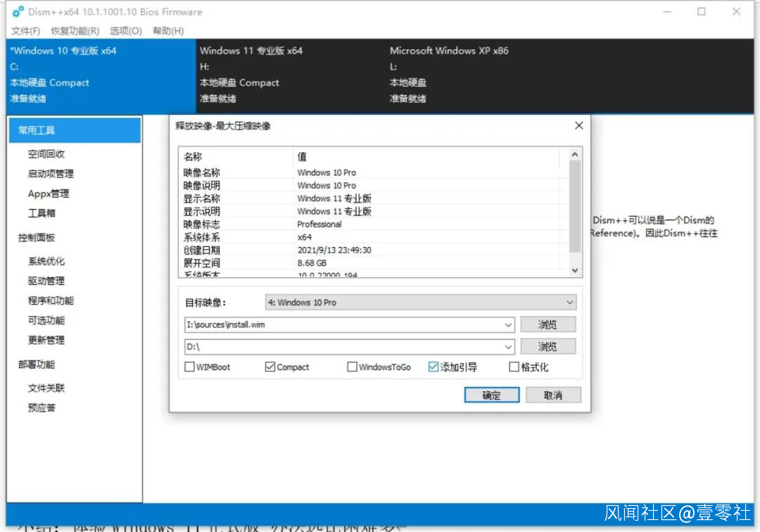Screen dimensions: 760x532
Task: Select the 控制面板 section header
Action: tap(37, 237)
